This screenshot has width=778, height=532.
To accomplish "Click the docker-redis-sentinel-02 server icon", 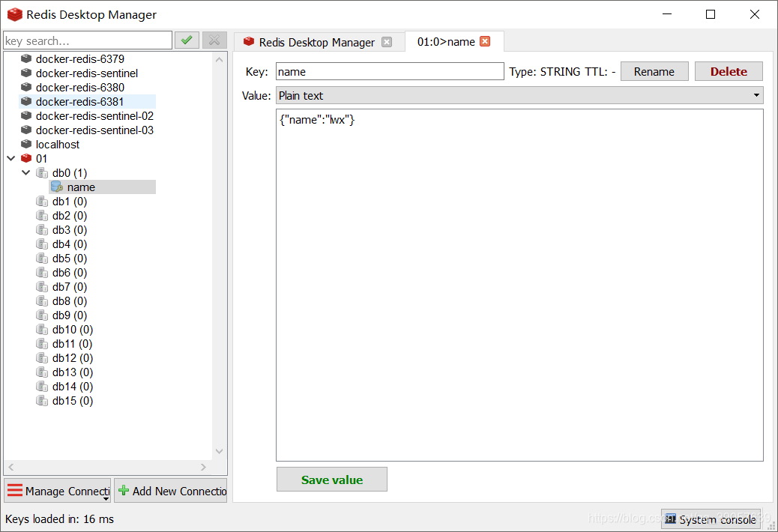I will pos(26,115).
